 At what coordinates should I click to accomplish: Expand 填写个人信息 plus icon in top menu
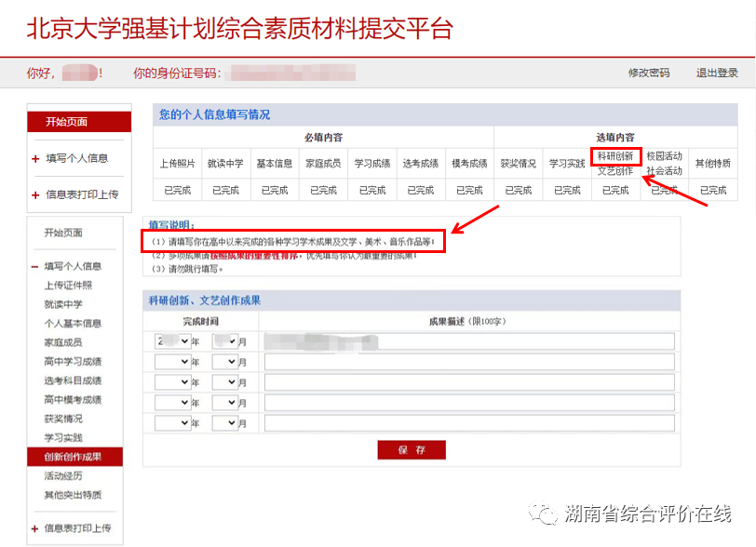[x=35, y=158]
